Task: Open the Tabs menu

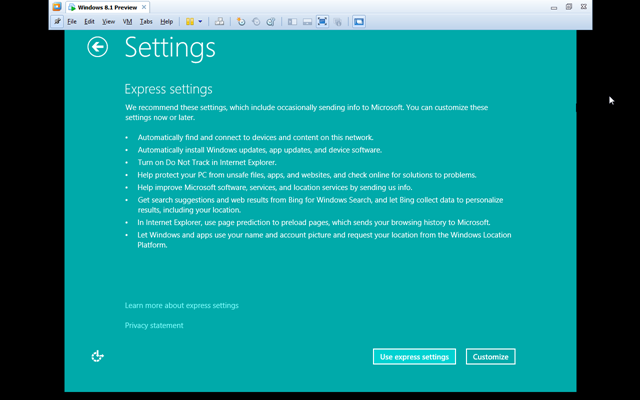Action: click(146, 22)
